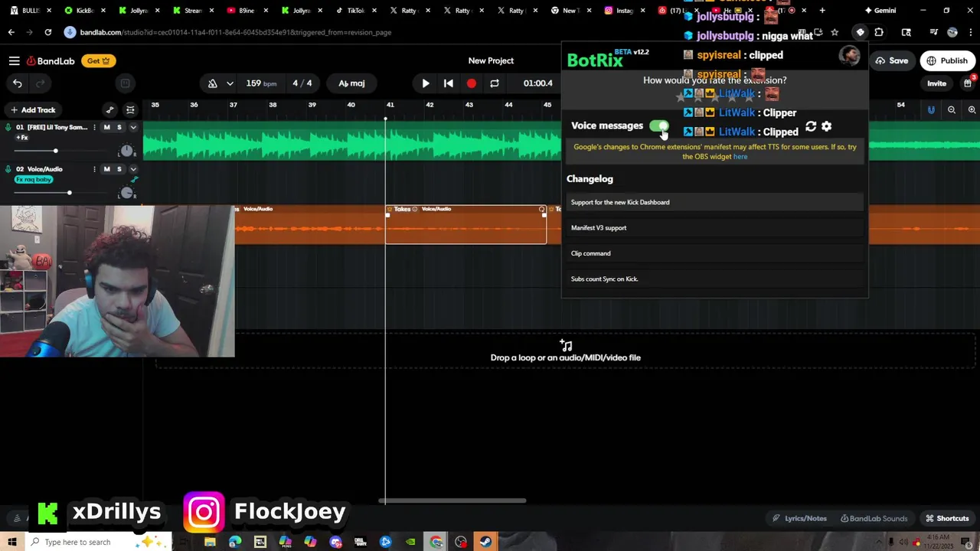Open the Ab maj key selector
This screenshot has width=980, height=551.
(x=351, y=83)
